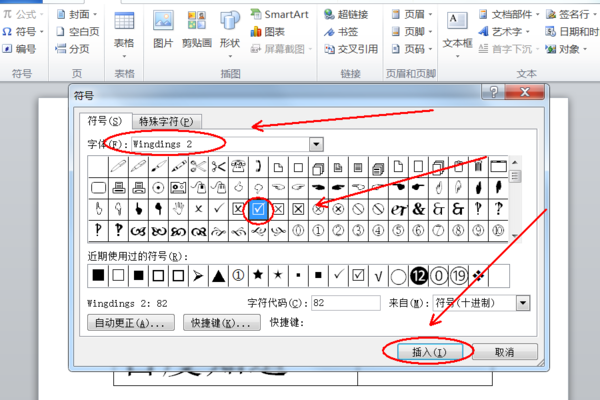Click the 取消 cancel button
The height and width of the screenshot is (400, 600).
click(504, 352)
